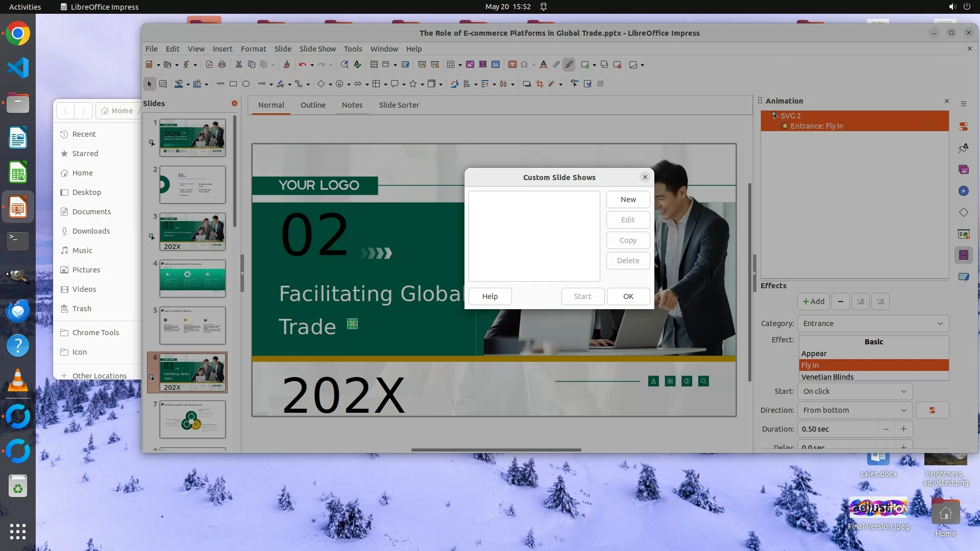Click the Export as PDF icon
980x551 pixels.
point(209,65)
